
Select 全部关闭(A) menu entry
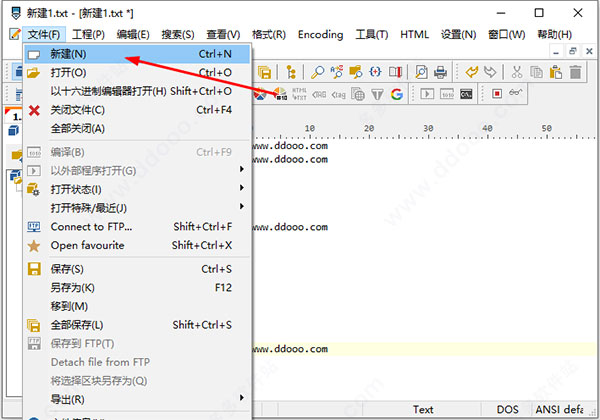tap(137, 129)
